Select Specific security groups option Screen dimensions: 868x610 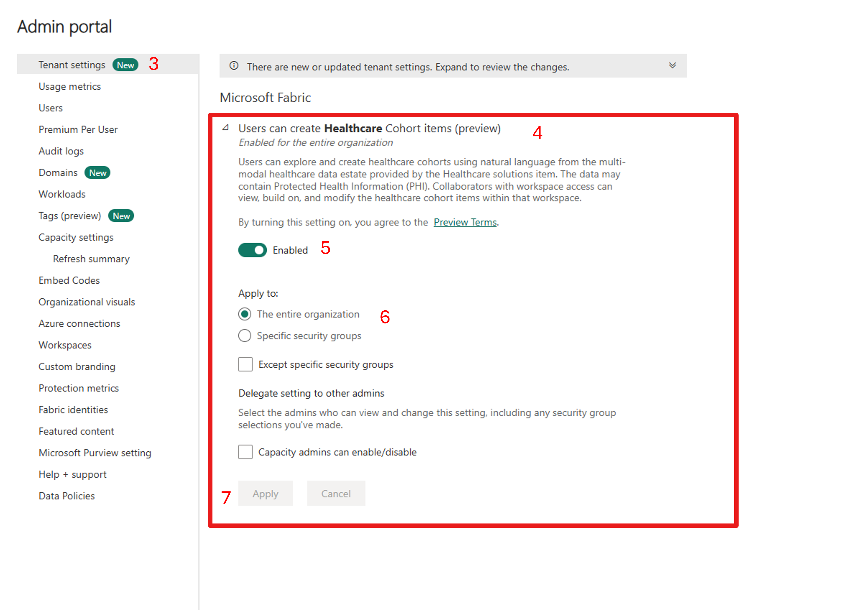[245, 335]
